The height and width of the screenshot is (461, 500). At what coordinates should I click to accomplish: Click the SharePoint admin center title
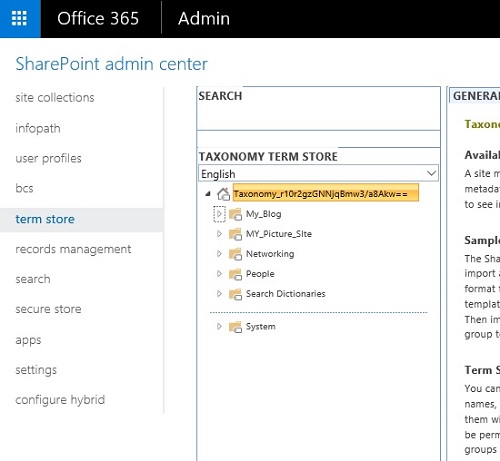[111, 64]
